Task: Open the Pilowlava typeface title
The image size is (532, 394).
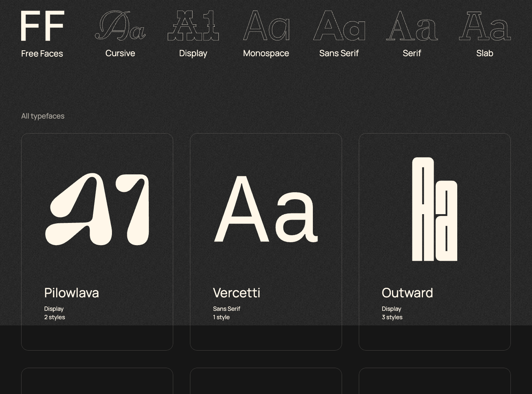Action: (x=71, y=293)
